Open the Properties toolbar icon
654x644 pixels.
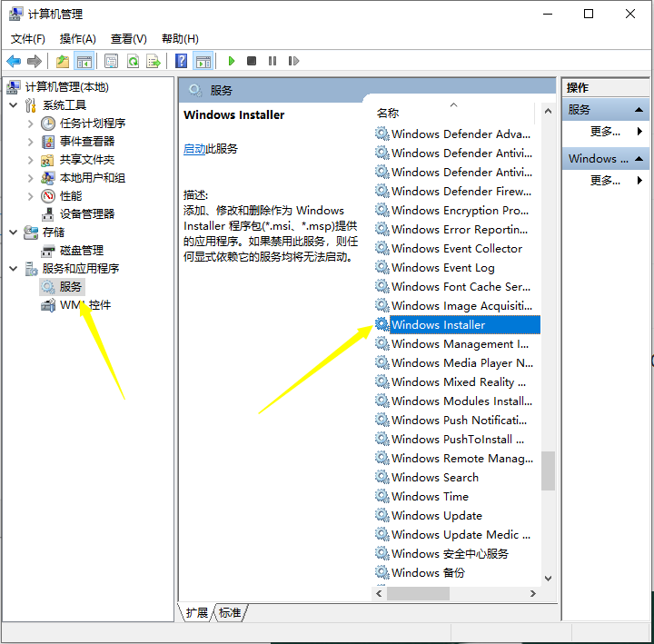[x=111, y=62]
